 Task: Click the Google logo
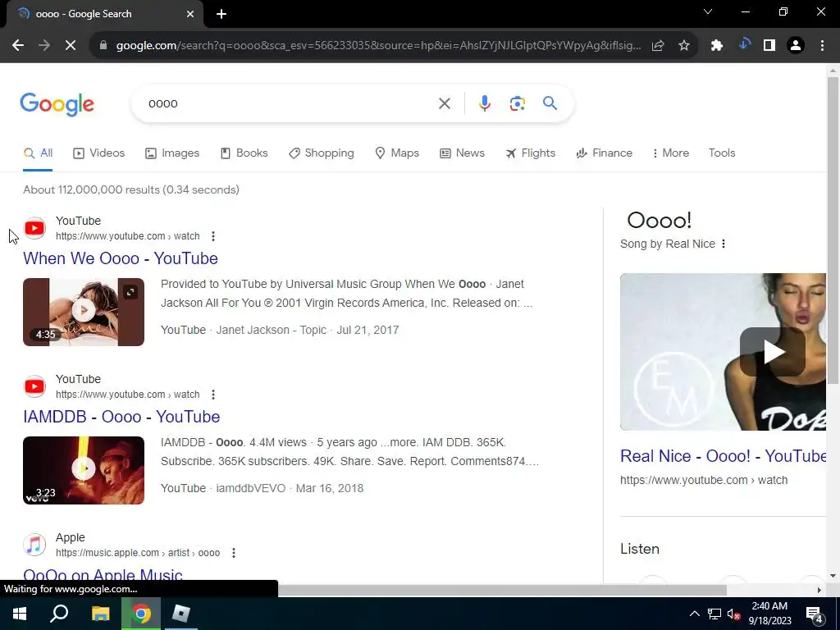[57, 104]
